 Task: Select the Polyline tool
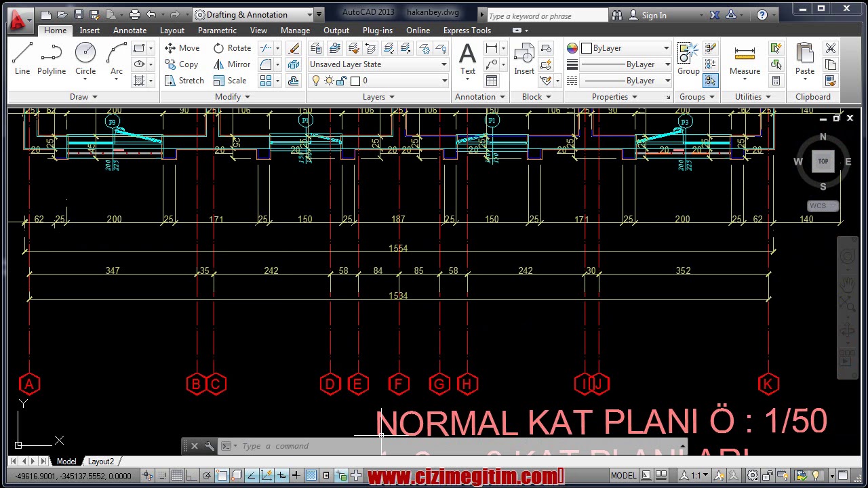click(x=52, y=58)
